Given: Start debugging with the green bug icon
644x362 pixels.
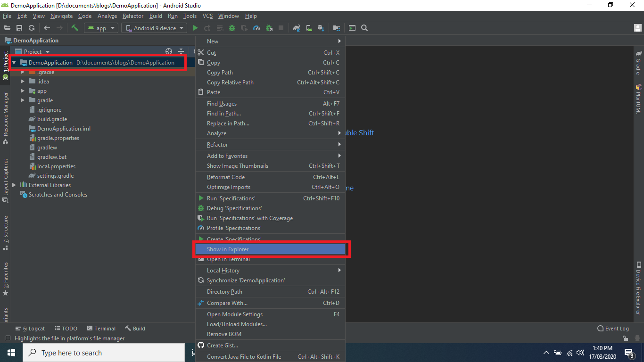Looking at the screenshot, I should click(232, 28).
